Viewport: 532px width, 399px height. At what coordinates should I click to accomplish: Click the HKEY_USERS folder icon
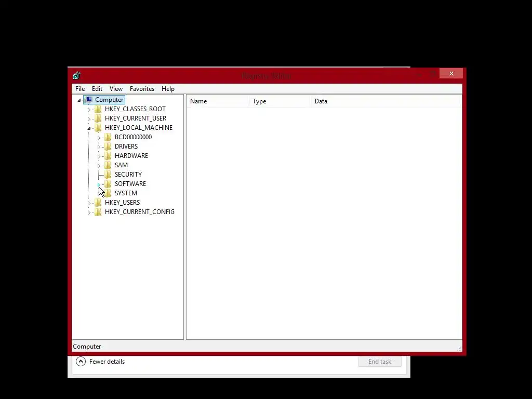pos(98,202)
